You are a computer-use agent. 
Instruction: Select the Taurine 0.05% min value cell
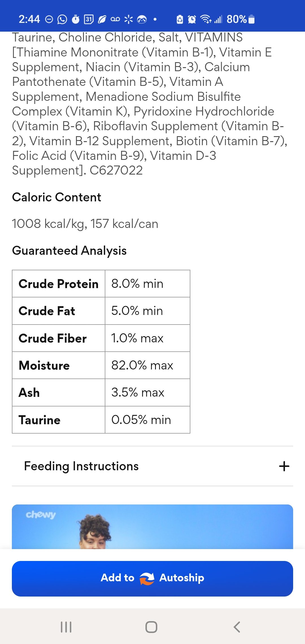(x=147, y=420)
